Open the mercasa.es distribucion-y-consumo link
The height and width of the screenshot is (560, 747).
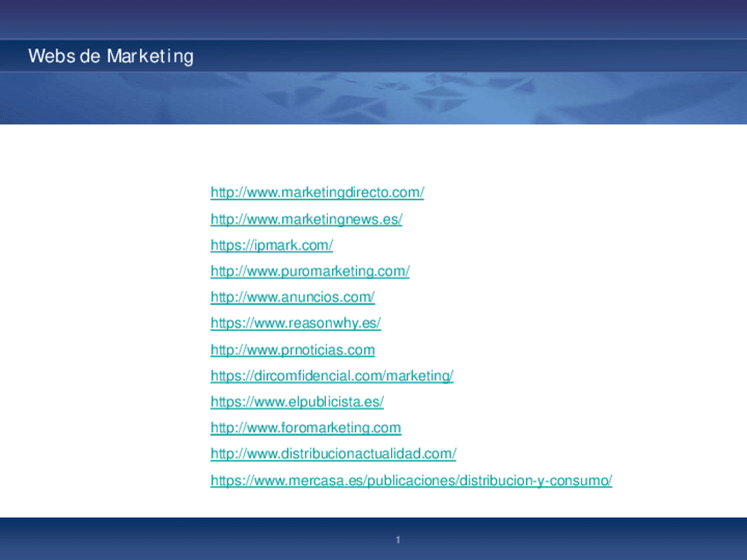[x=410, y=480]
